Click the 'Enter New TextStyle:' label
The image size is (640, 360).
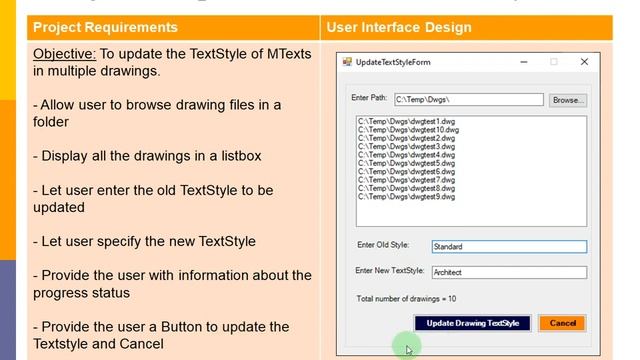(389, 271)
